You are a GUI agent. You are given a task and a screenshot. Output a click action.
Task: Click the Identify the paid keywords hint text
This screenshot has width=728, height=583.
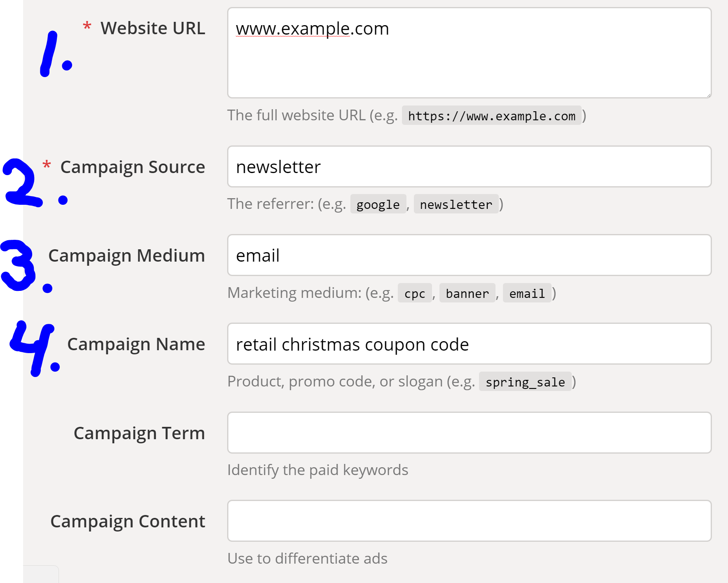[x=317, y=469]
